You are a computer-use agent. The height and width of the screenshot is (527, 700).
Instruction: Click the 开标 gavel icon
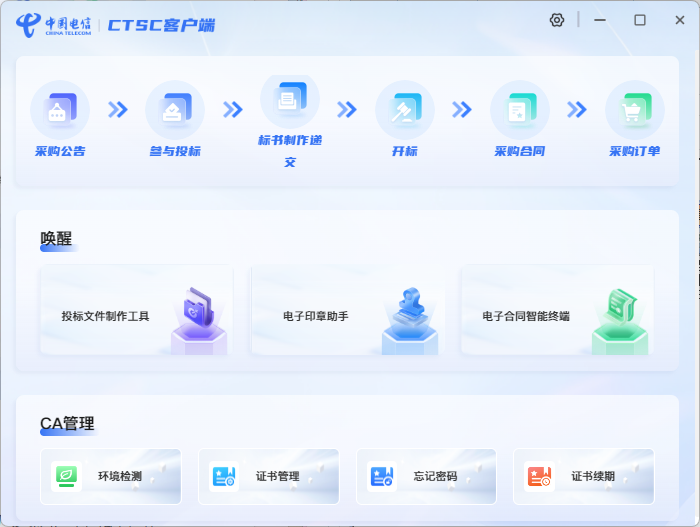405,109
